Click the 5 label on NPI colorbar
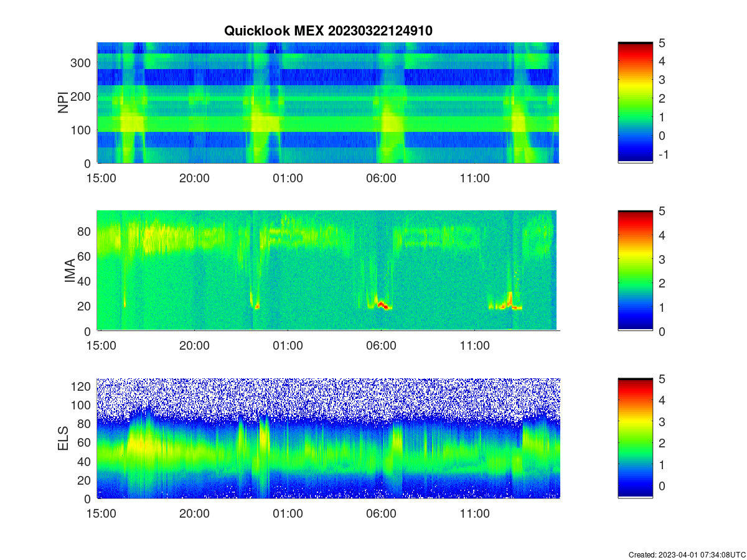 (x=662, y=43)
